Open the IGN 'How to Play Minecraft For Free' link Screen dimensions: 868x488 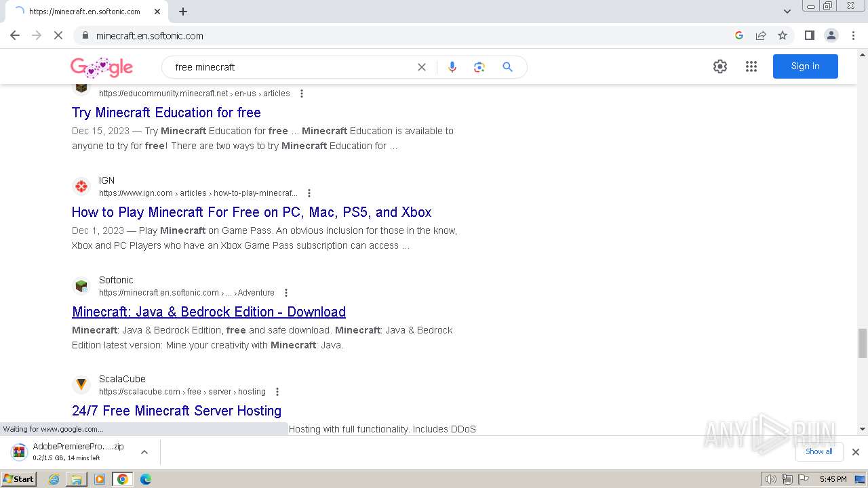tap(252, 212)
